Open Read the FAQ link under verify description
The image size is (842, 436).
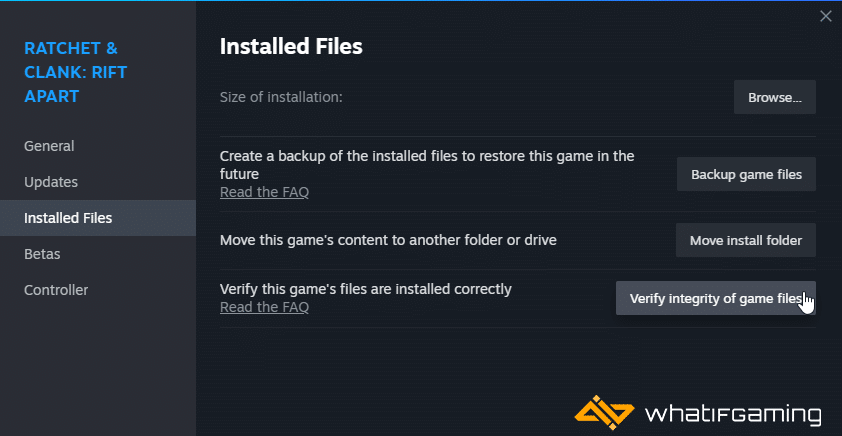click(x=264, y=307)
